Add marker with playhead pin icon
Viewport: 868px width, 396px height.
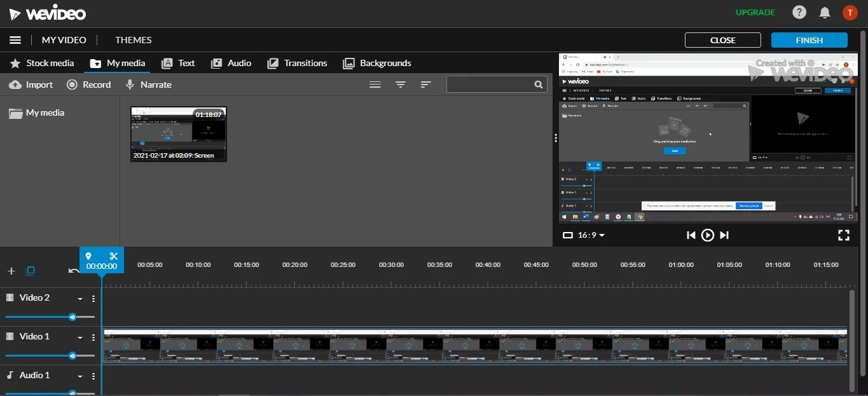pos(88,256)
